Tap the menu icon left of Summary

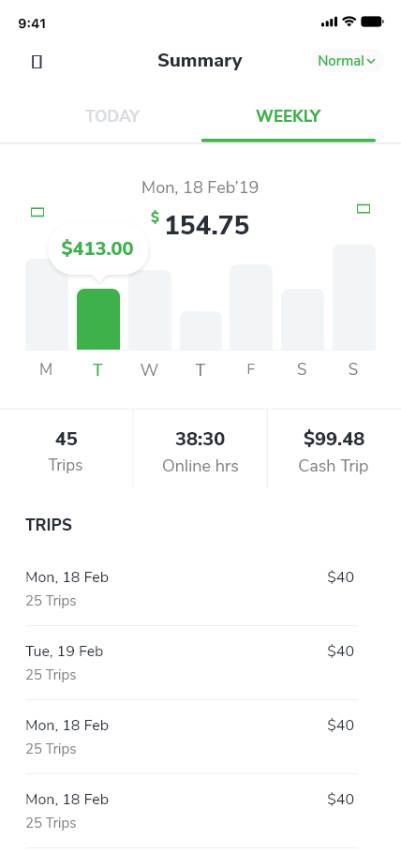click(x=37, y=62)
